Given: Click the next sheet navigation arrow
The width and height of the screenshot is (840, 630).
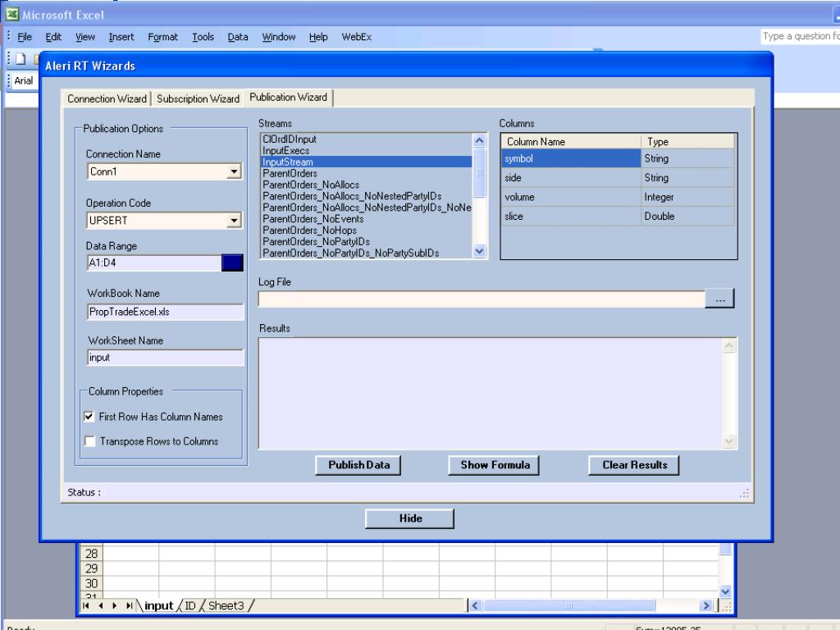Looking at the screenshot, I should click(x=114, y=605).
